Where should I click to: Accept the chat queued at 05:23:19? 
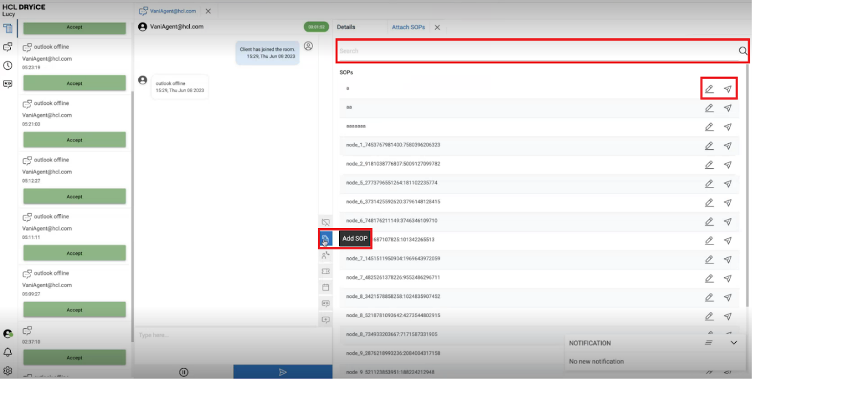click(x=75, y=83)
